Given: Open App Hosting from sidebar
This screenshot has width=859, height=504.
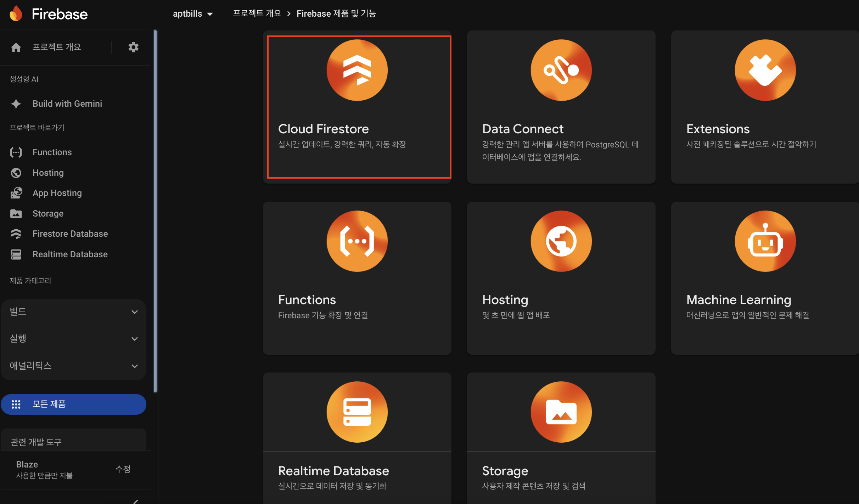Looking at the screenshot, I should tap(57, 193).
